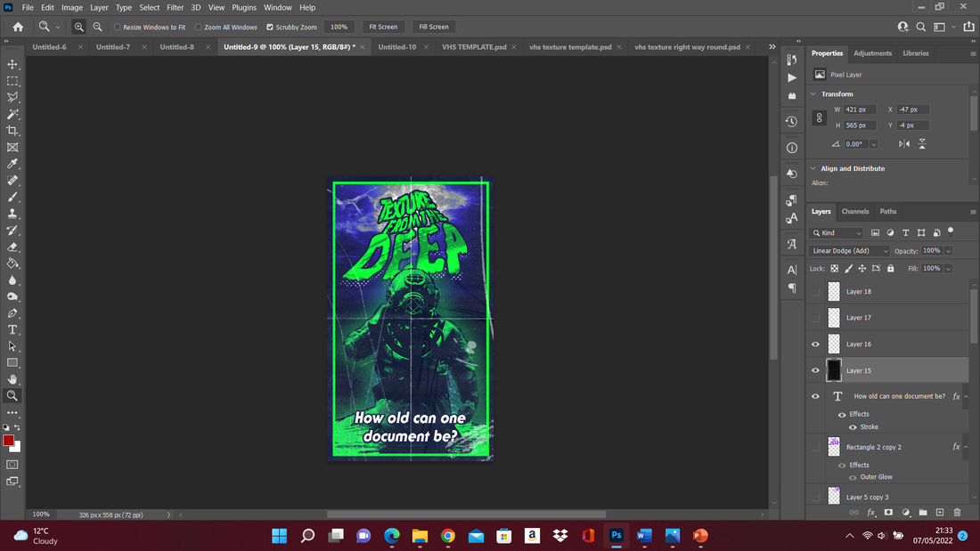980x551 pixels.
Task: Select the Polygonal Lasso tool
Action: click(x=12, y=97)
